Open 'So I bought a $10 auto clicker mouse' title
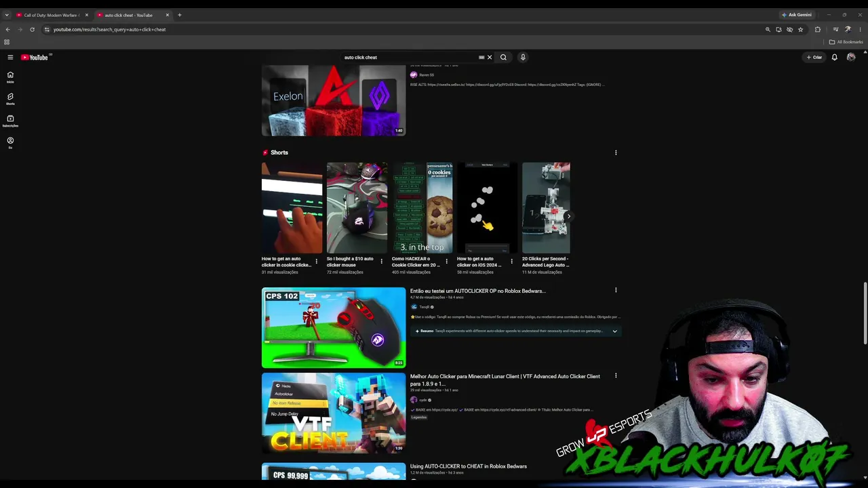This screenshot has height=488, width=868. pyautogui.click(x=350, y=262)
